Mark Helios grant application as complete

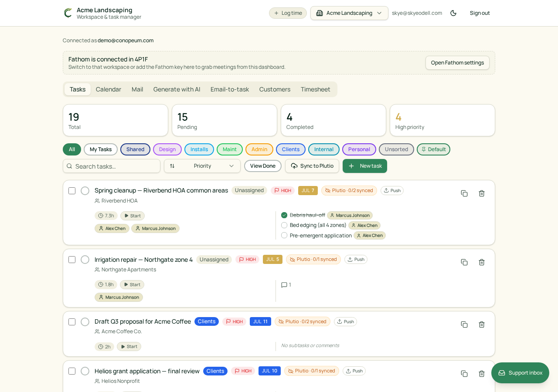click(85, 371)
